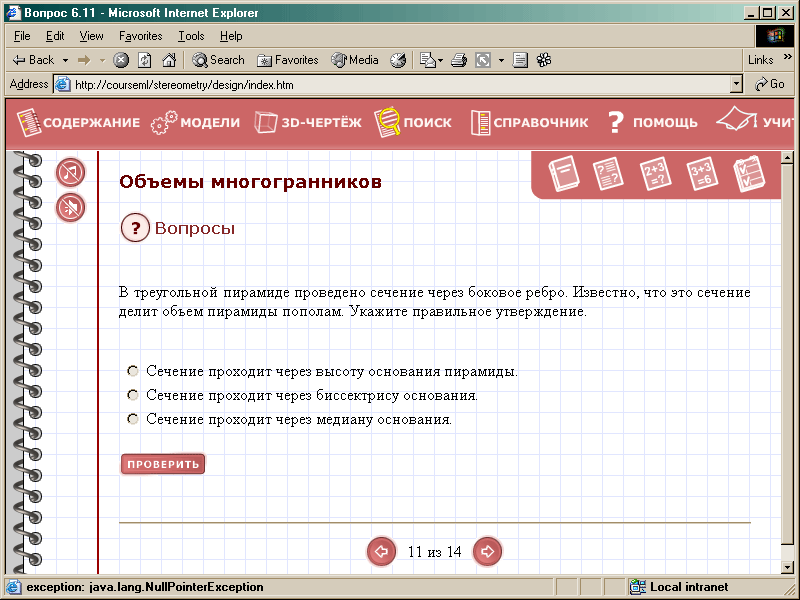This screenshot has height=600, width=800.
Task: Open the Tools menu
Action: tap(190, 36)
